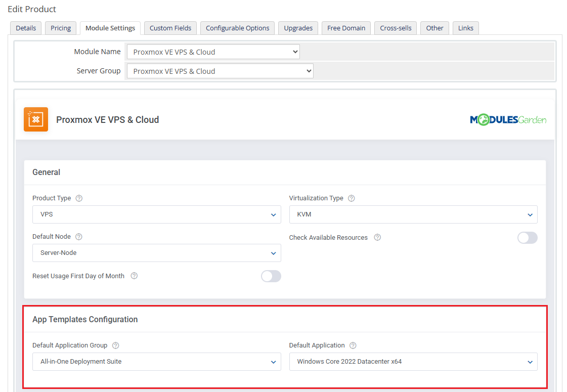Switch to the Cross-sells tab
This screenshot has width=567, height=392.
click(x=396, y=28)
